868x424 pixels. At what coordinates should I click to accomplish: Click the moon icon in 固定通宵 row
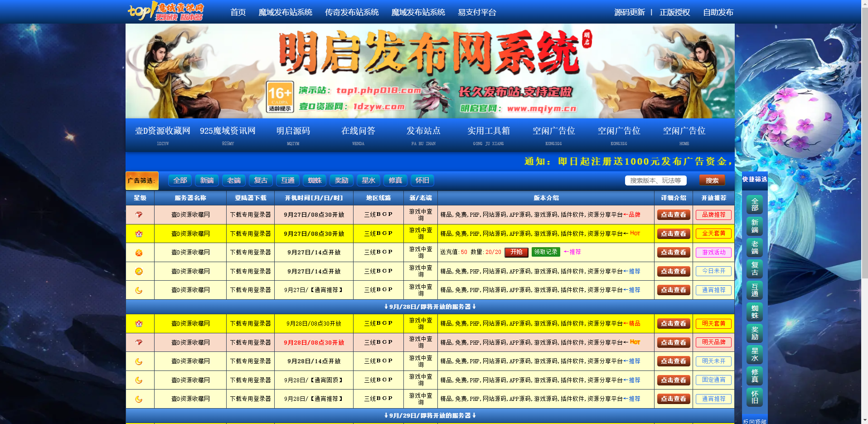(x=139, y=380)
